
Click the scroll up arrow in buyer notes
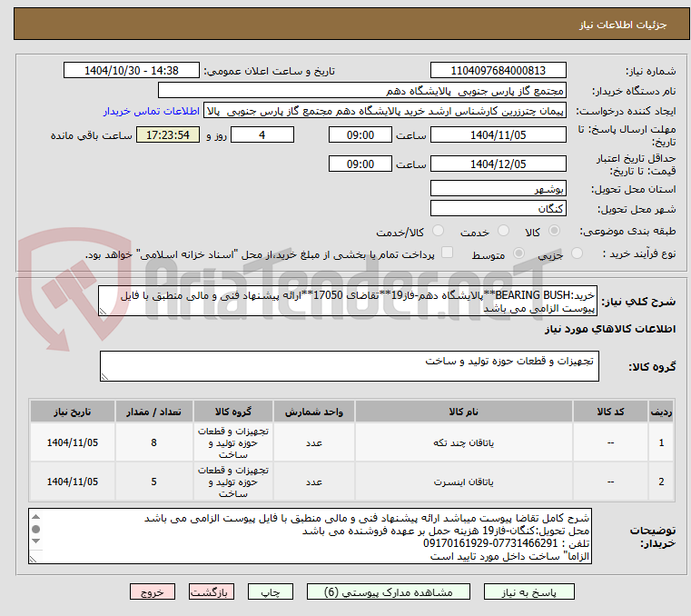pyautogui.click(x=36, y=517)
